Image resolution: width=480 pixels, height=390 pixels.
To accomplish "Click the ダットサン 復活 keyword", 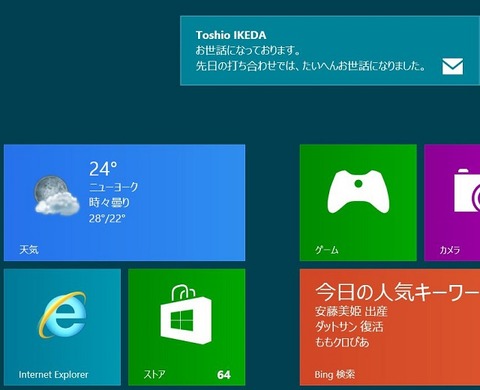I will pyautogui.click(x=349, y=327).
